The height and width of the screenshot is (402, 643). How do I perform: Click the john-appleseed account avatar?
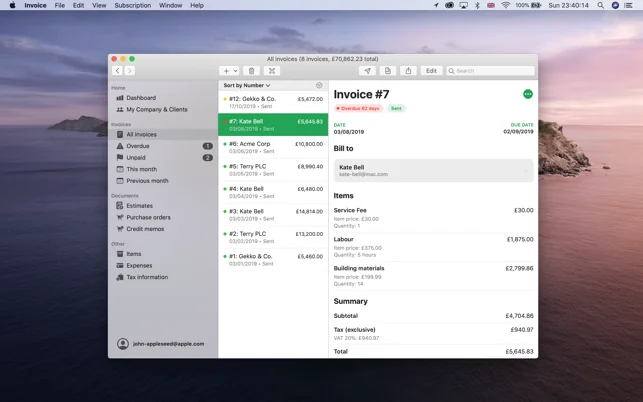click(123, 344)
